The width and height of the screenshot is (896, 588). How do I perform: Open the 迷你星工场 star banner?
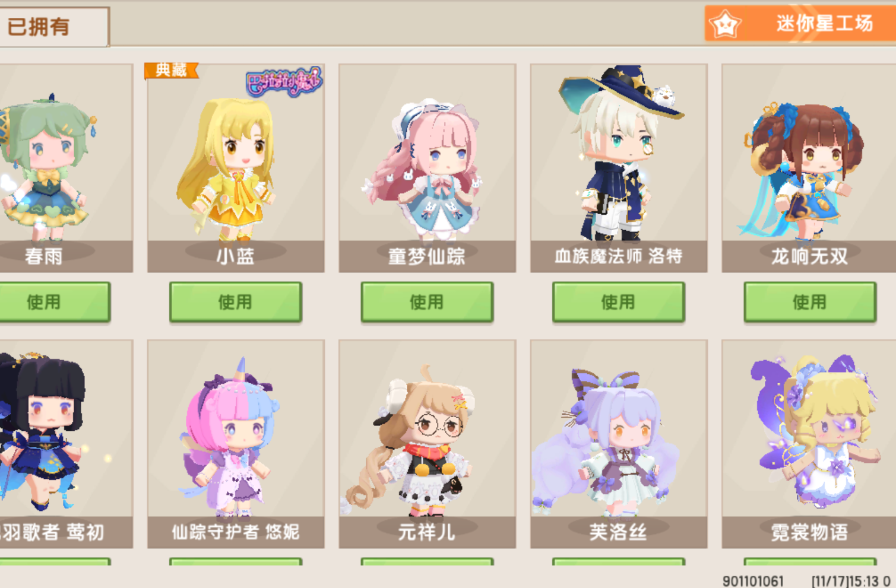point(800,24)
